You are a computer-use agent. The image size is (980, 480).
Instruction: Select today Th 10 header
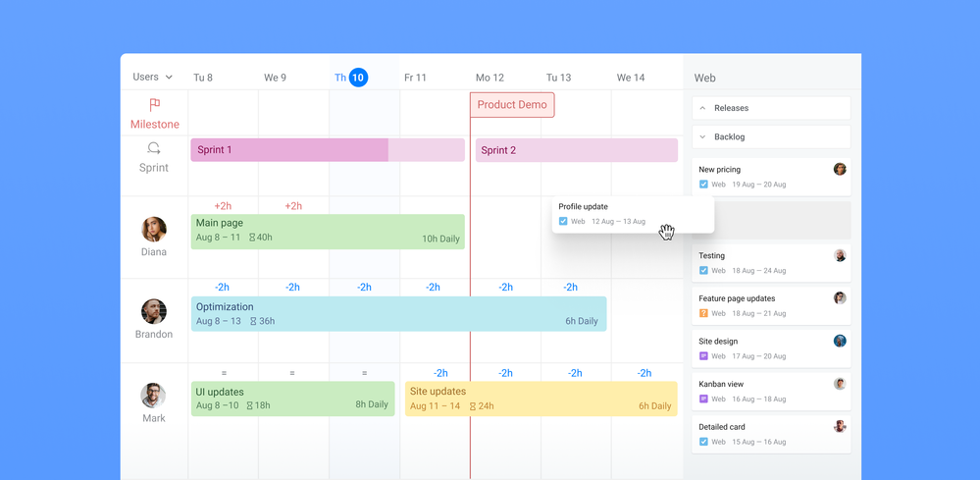351,78
